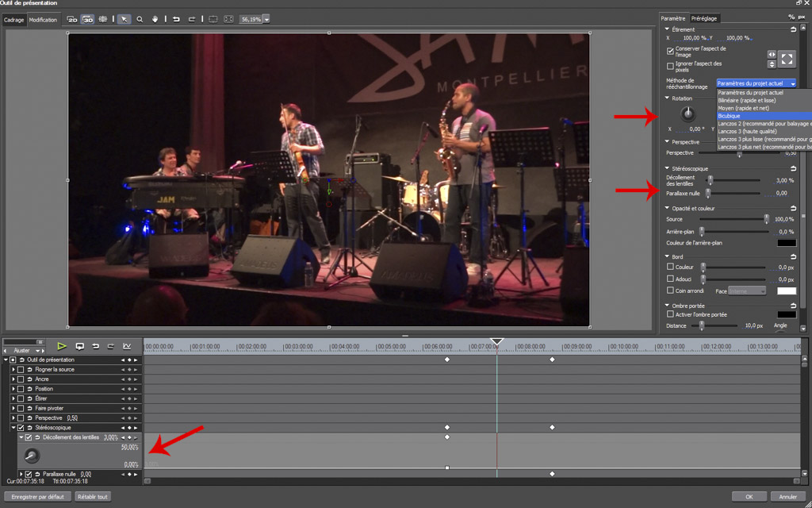Redo using the top toolbar arrow
Screen dimensions: 812x508
coord(192,19)
